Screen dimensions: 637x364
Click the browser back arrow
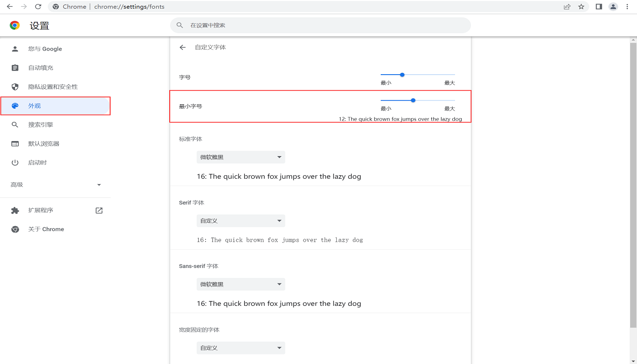coord(10,7)
